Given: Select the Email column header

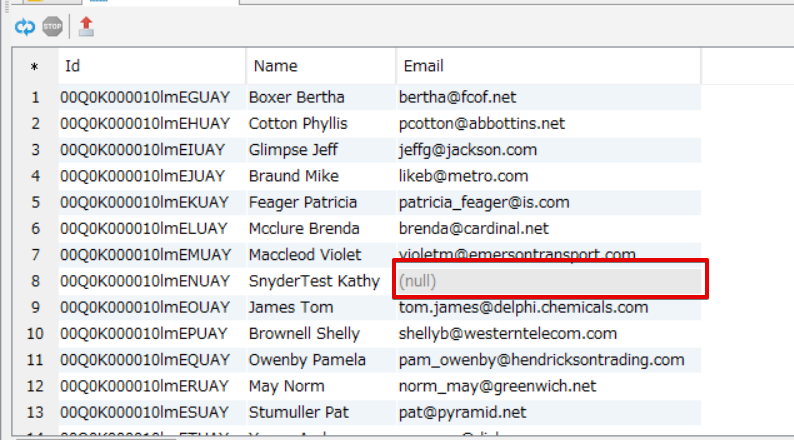Looking at the screenshot, I should point(549,66).
